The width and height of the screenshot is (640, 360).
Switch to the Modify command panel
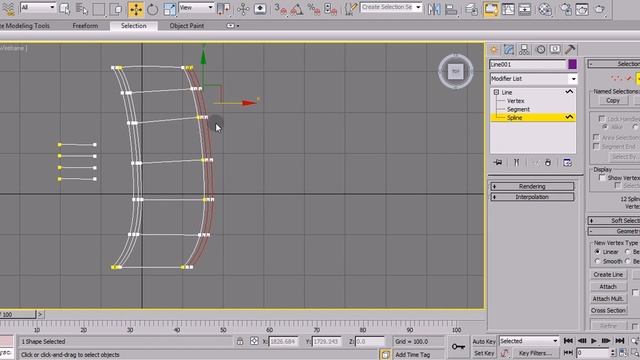tap(509, 50)
